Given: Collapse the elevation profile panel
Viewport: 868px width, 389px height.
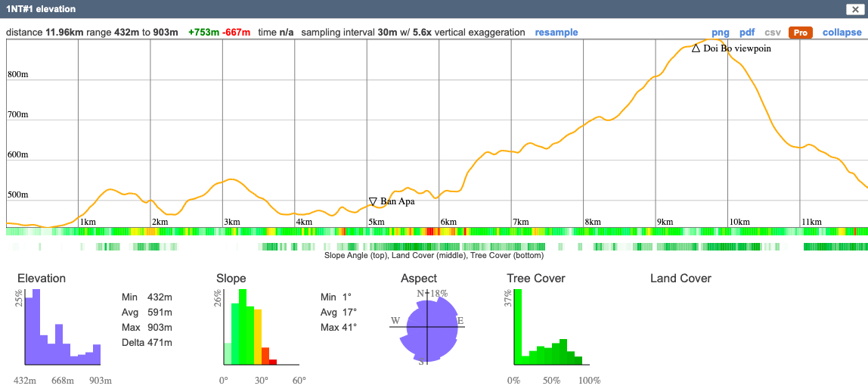Looking at the screenshot, I should point(842,33).
